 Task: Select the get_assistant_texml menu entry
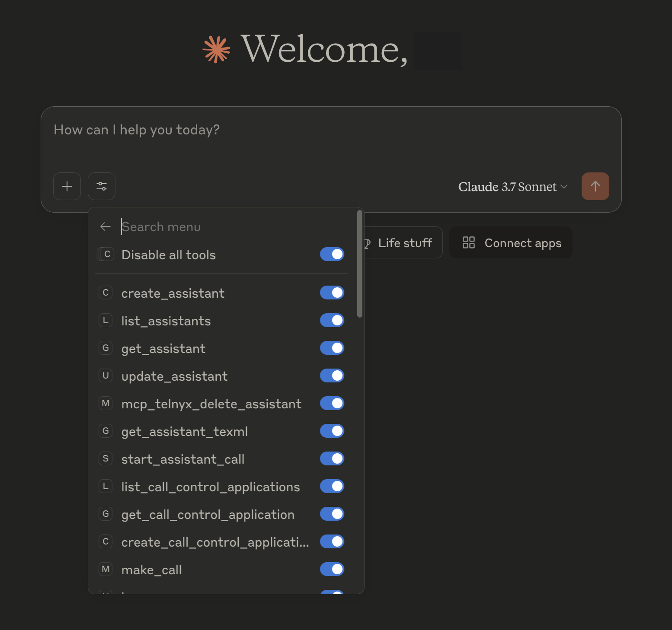pyautogui.click(x=185, y=431)
